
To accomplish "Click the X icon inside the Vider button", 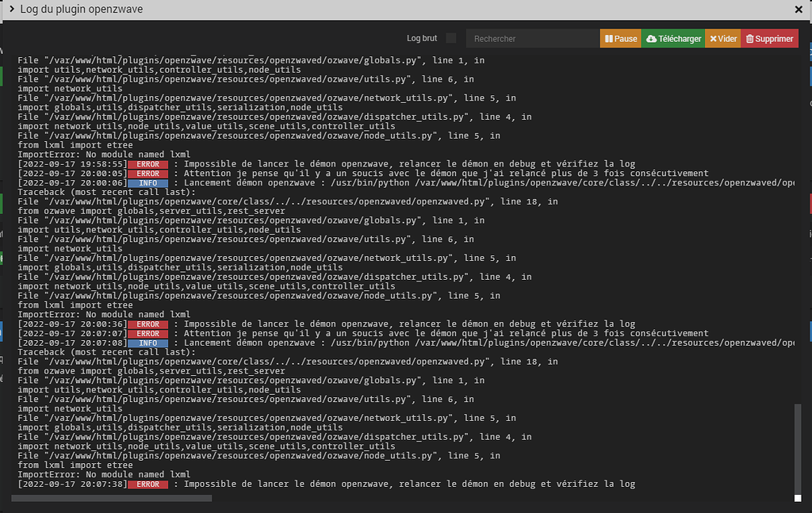I will (712, 37).
